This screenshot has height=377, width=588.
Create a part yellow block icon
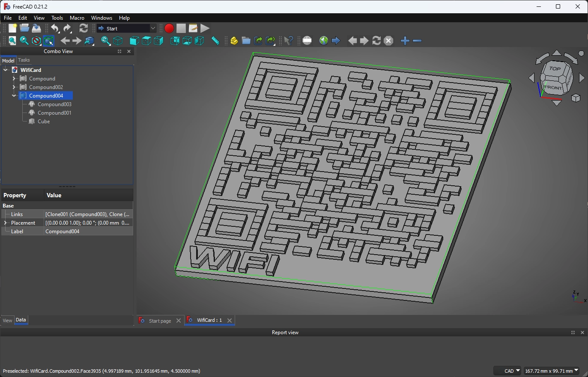click(x=234, y=41)
